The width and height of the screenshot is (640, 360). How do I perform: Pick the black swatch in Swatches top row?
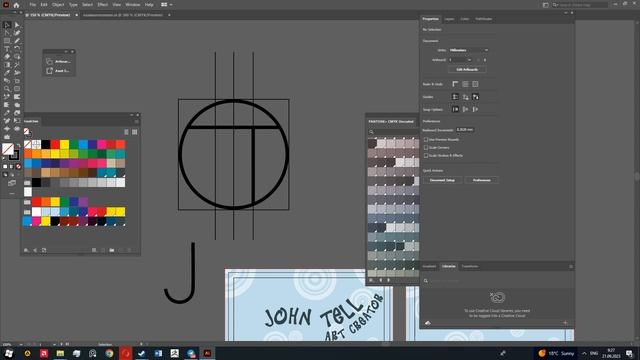pos(46,144)
